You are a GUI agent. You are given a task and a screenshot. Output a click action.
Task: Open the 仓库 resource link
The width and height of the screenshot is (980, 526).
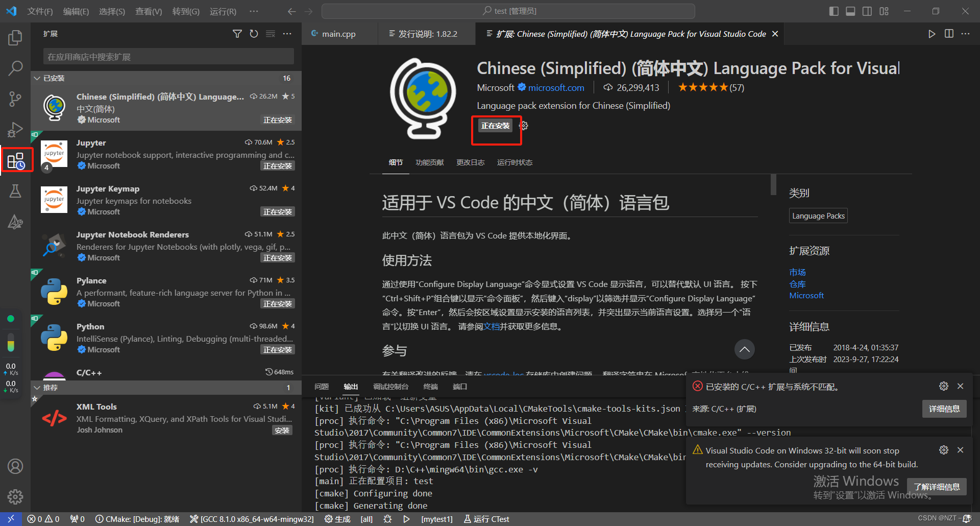point(797,284)
